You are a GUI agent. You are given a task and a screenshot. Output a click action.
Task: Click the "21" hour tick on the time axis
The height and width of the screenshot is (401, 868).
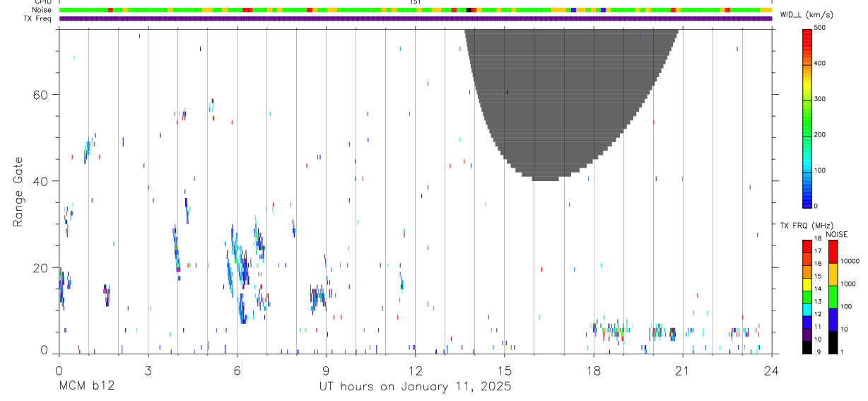[683, 369]
